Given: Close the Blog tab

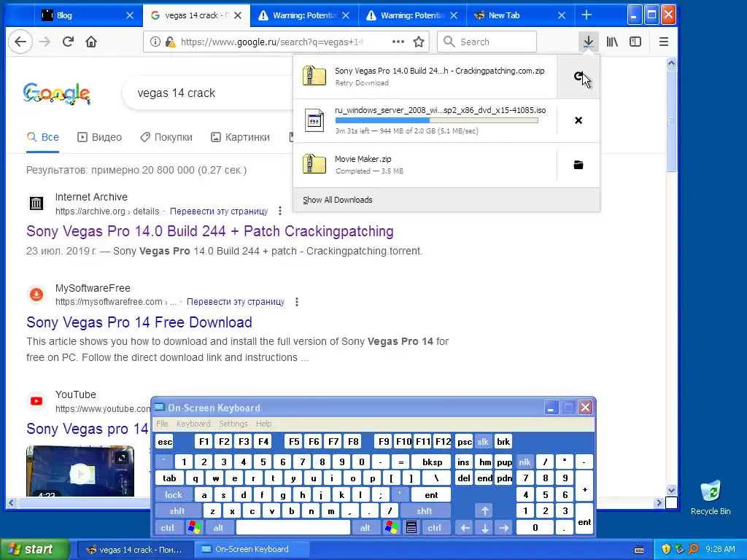Looking at the screenshot, I should (x=130, y=15).
